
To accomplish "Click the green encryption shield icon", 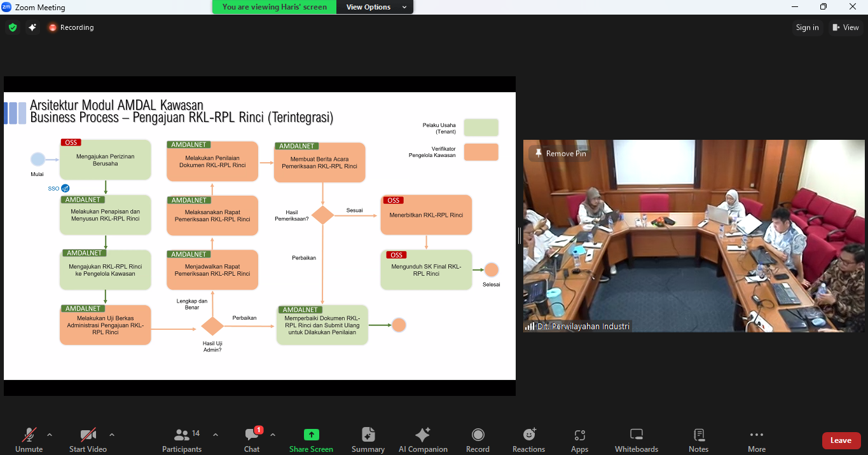I will 12,27.
